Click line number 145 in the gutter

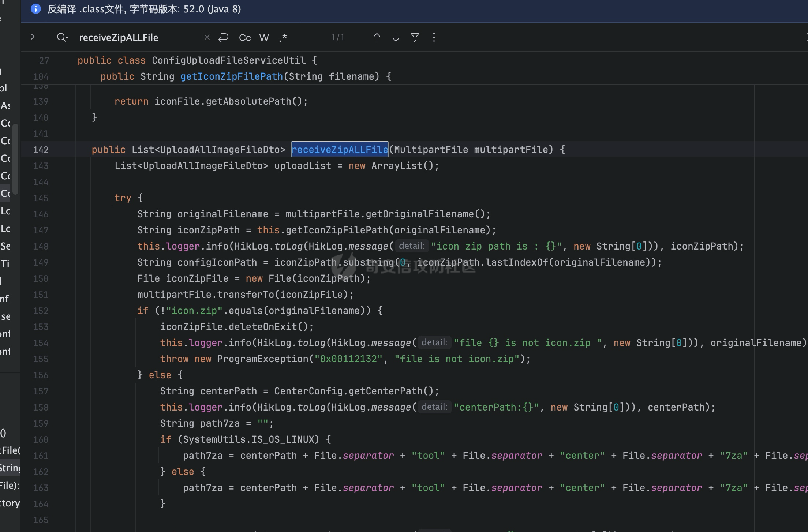(x=41, y=198)
